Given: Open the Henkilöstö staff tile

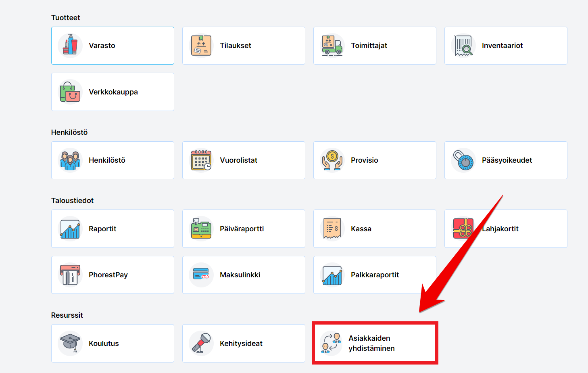Looking at the screenshot, I should click(113, 160).
